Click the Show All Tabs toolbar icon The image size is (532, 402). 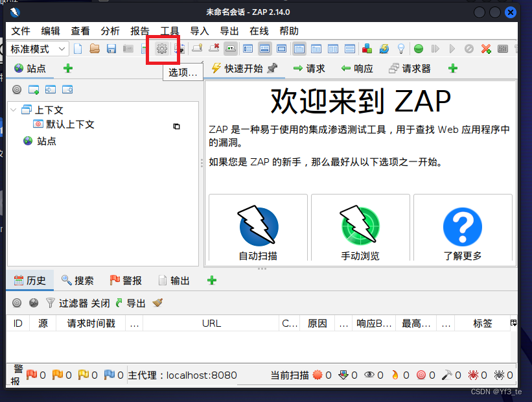[197, 48]
